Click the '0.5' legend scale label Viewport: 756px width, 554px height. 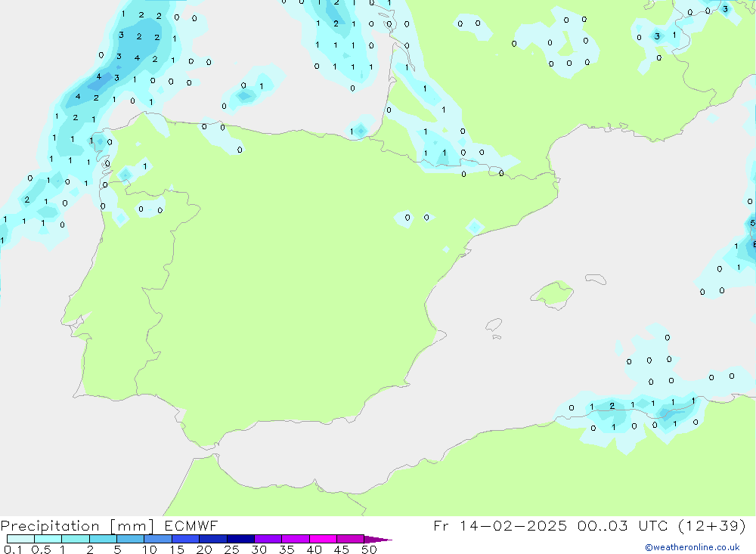point(41,549)
